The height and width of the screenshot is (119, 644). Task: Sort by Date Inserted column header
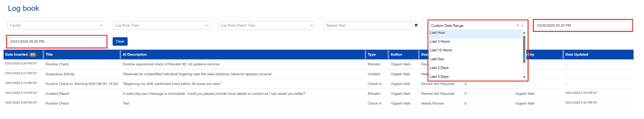[16, 54]
